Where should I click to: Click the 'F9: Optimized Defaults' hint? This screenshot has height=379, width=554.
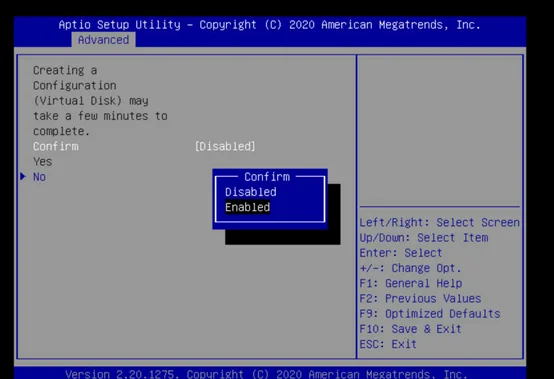430,314
